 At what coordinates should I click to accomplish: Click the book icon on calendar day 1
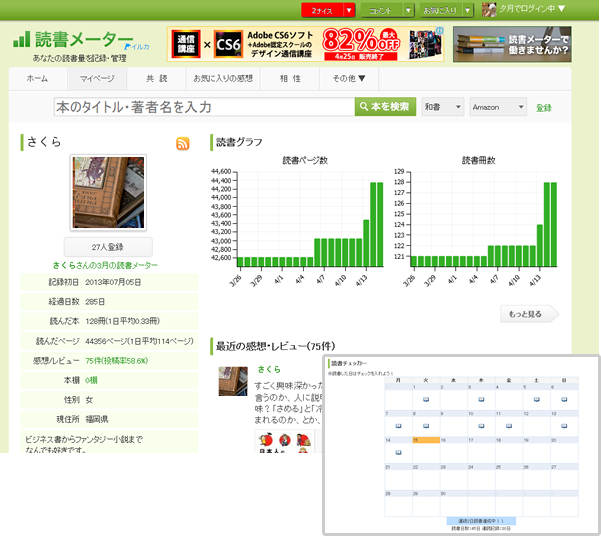click(x=426, y=398)
